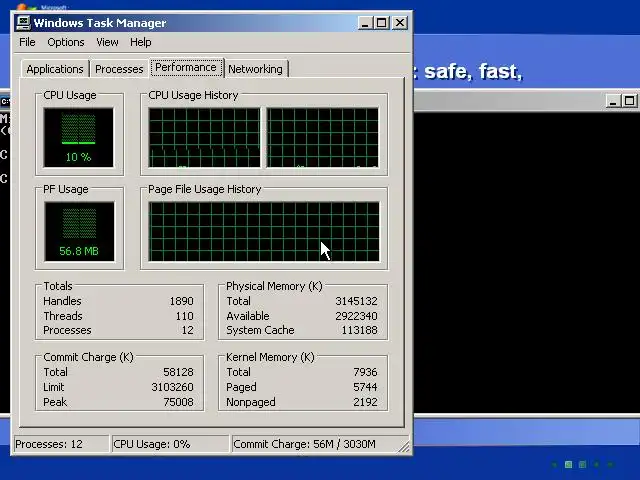Click the CPU Usage gauge showing 10 %
Viewport: 640px width, 480px height.
coord(78,138)
